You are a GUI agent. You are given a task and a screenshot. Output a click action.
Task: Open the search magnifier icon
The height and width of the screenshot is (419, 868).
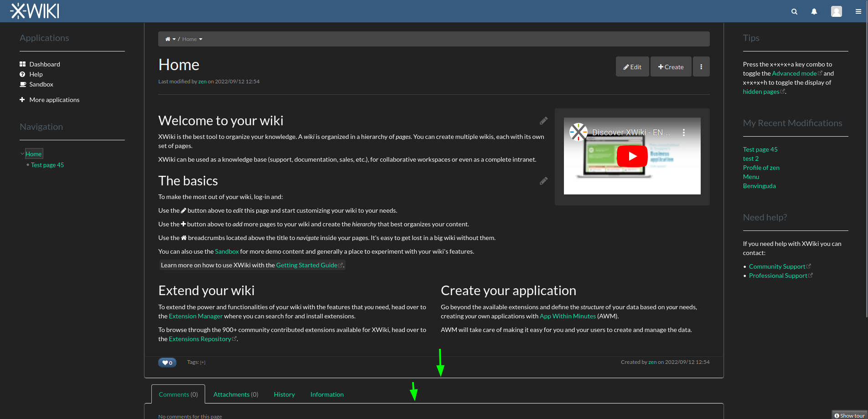click(794, 11)
